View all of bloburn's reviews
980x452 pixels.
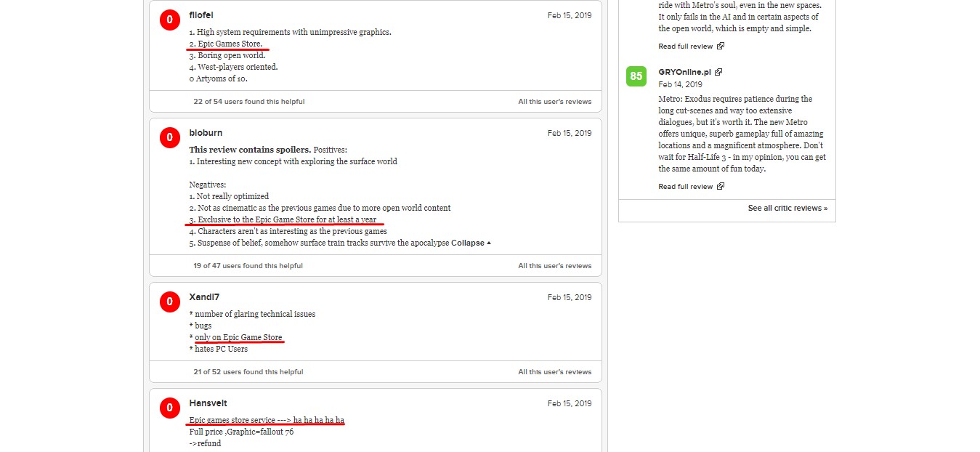(554, 266)
